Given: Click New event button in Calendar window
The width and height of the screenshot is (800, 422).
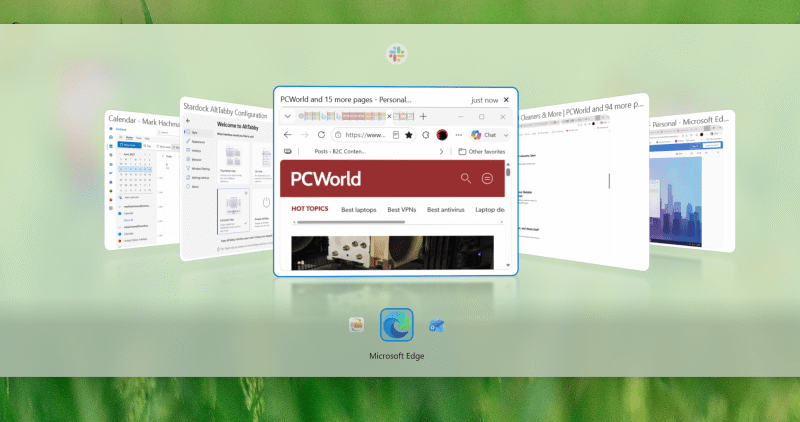Looking at the screenshot, I should pos(129,145).
